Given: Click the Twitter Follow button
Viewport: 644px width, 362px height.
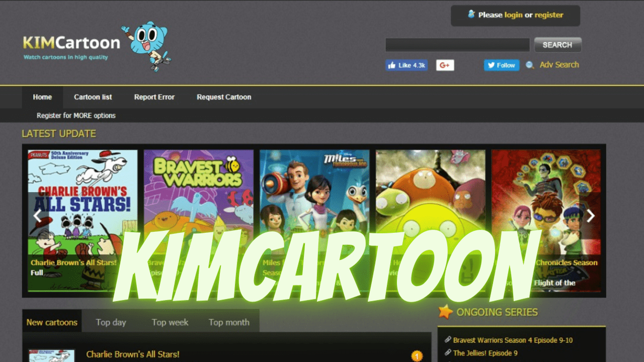Looking at the screenshot, I should point(502,65).
